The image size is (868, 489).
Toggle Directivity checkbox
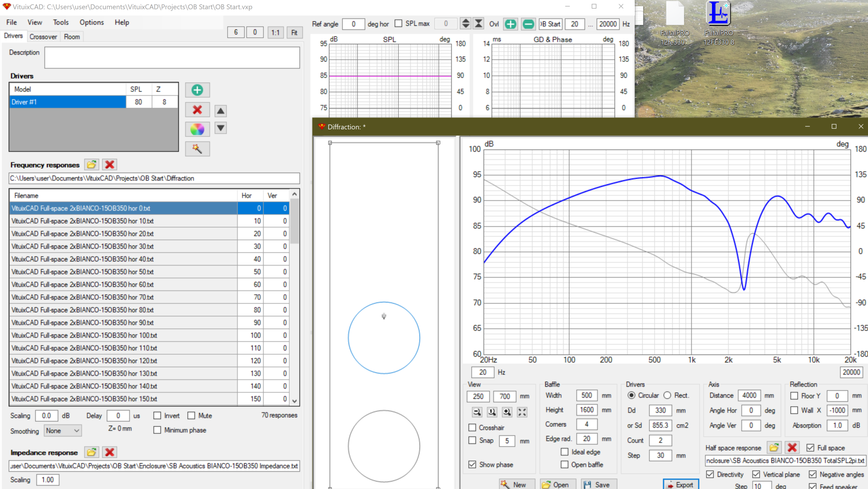point(710,474)
